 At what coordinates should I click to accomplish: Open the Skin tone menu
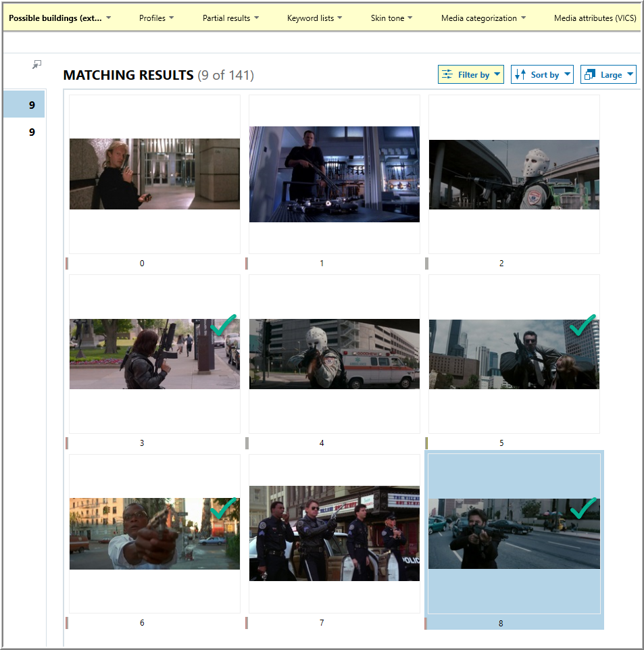[x=391, y=18]
